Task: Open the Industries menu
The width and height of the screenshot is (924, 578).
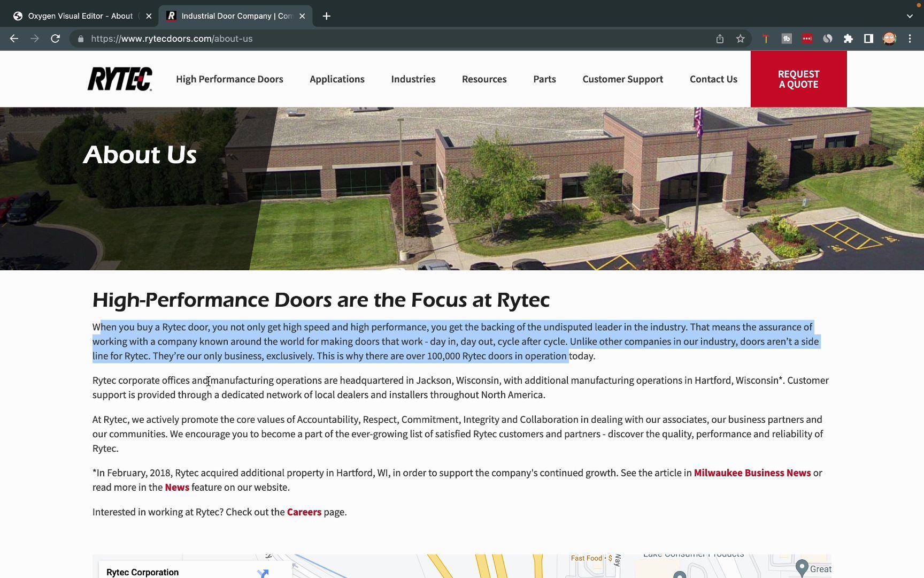Action: 413,79
